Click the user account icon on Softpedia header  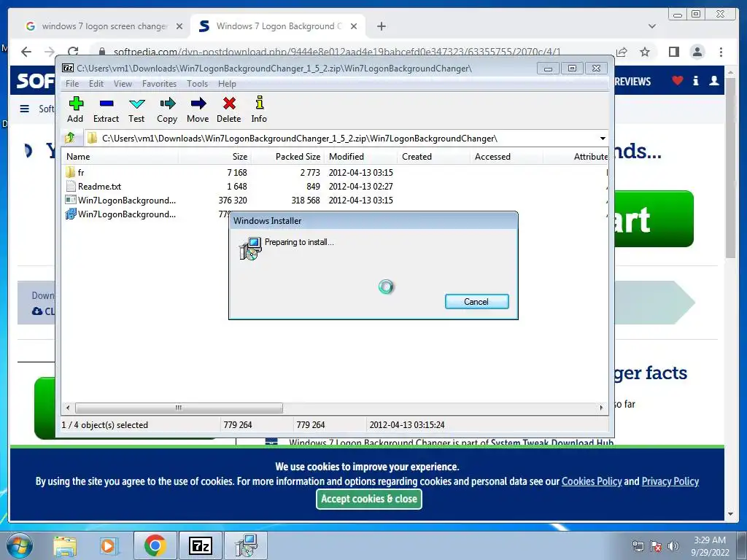[x=713, y=80]
